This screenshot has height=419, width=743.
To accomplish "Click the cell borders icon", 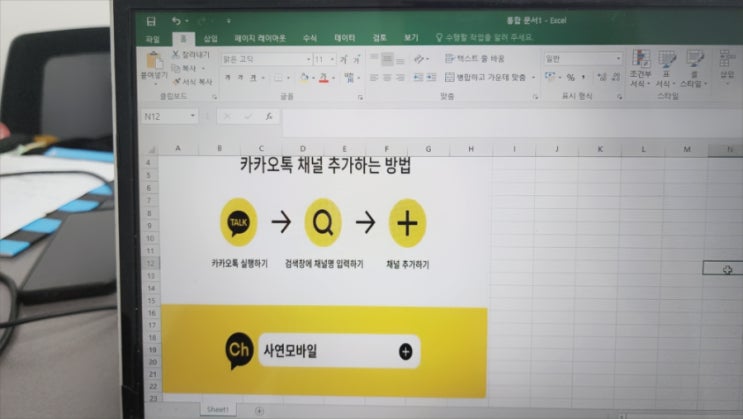I will pos(278,78).
